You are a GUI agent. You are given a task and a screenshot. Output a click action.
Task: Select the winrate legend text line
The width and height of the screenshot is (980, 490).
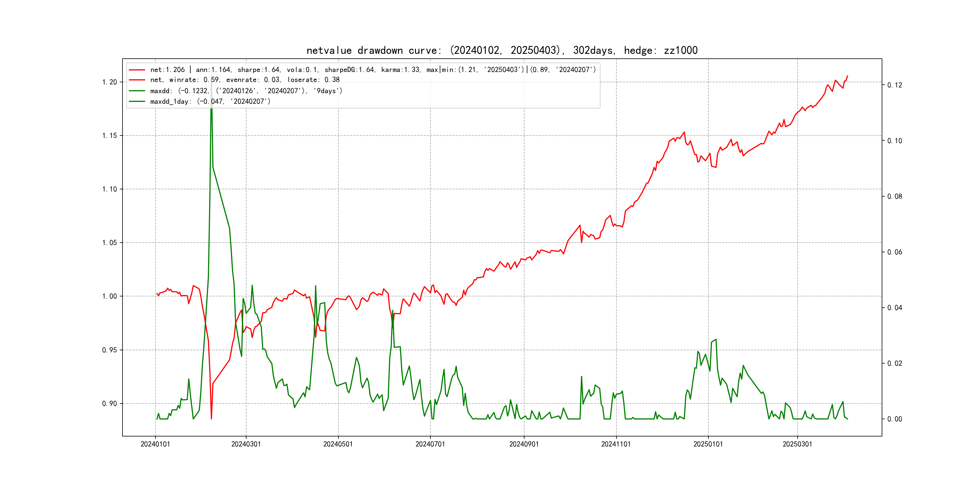click(x=245, y=80)
